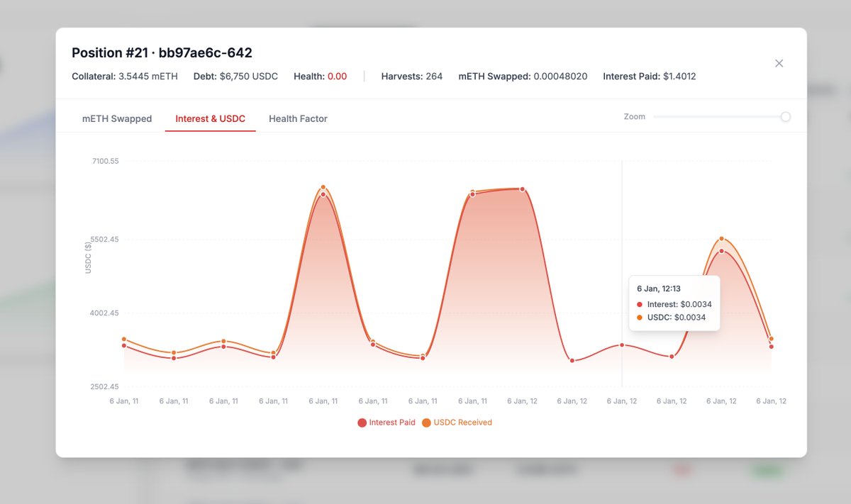This screenshot has height=504, width=851.
Task: Click the 7100.55 y-axis label
Action: 105,161
